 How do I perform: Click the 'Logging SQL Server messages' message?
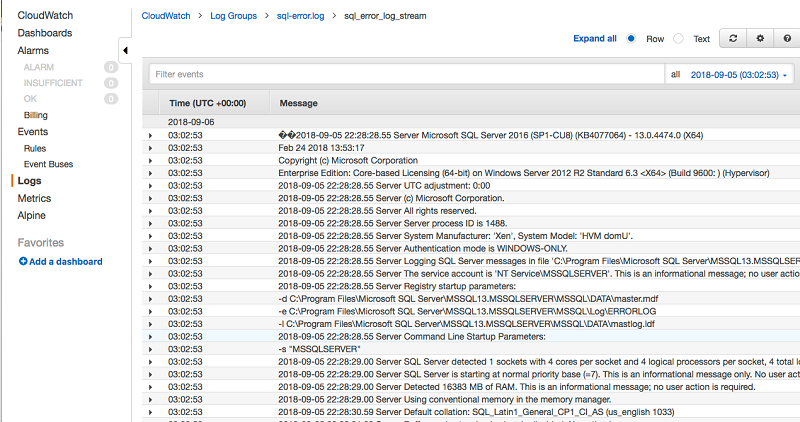coord(539,261)
